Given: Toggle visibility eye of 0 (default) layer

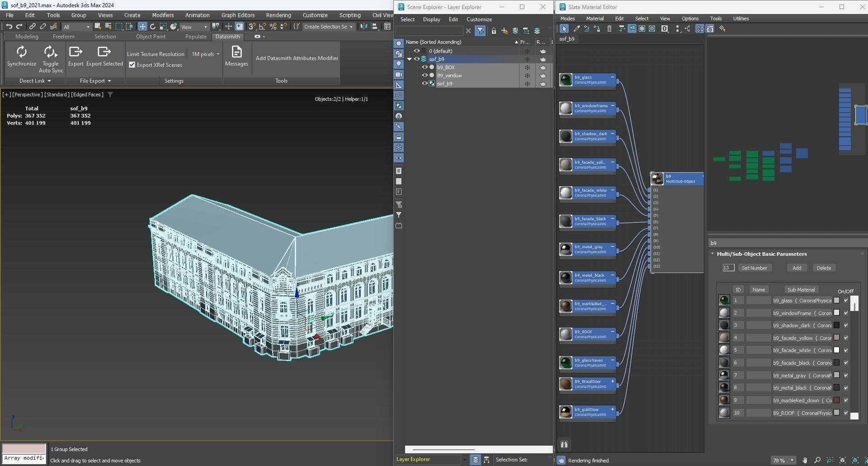Looking at the screenshot, I should click(x=417, y=51).
